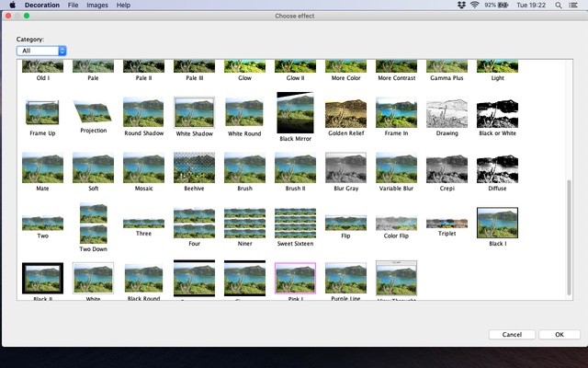Choose the Black Round frame effect

point(143,278)
